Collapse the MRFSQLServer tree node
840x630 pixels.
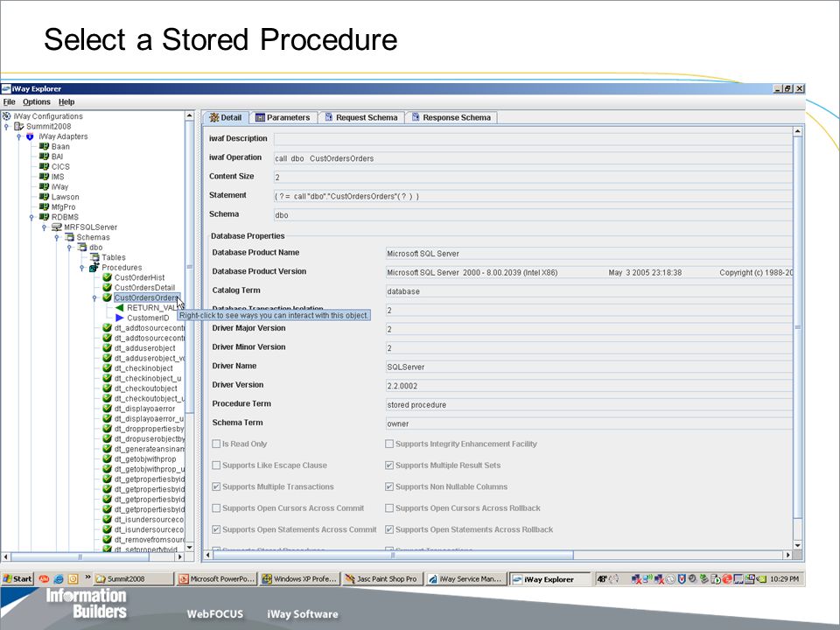pyautogui.click(x=45, y=227)
